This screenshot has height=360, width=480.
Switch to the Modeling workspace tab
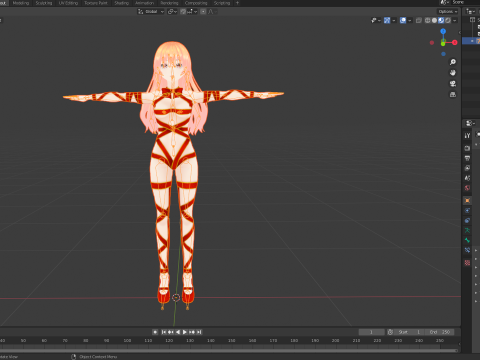click(x=21, y=3)
